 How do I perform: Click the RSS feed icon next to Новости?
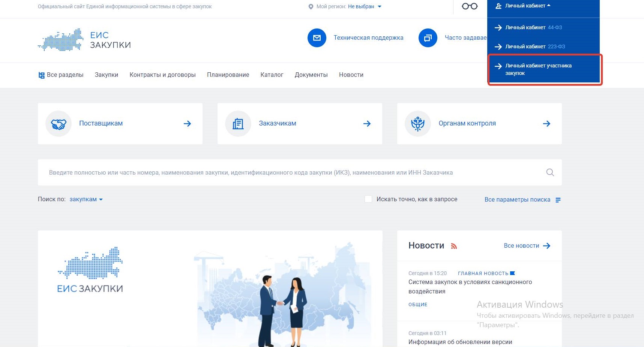[454, 246]
